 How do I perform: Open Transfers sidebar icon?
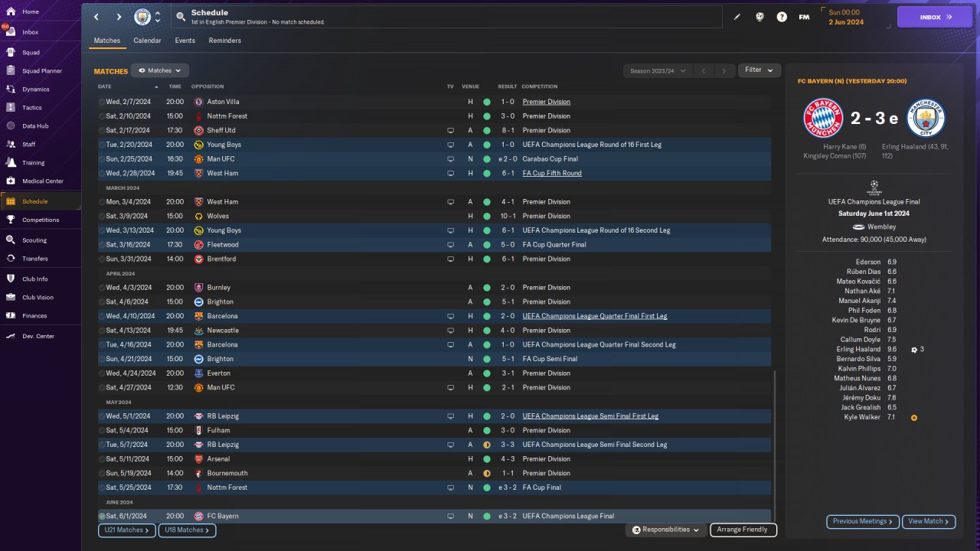[11, 259]
